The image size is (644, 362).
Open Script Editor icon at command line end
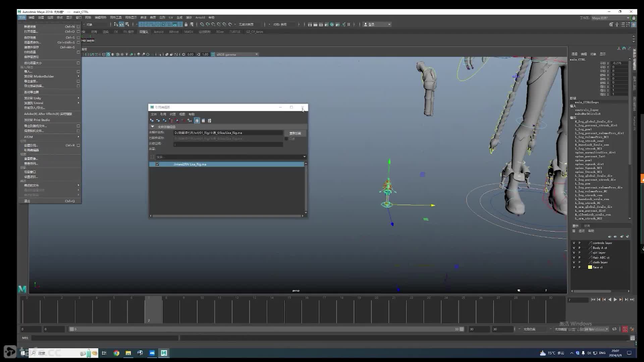point(633,338)
